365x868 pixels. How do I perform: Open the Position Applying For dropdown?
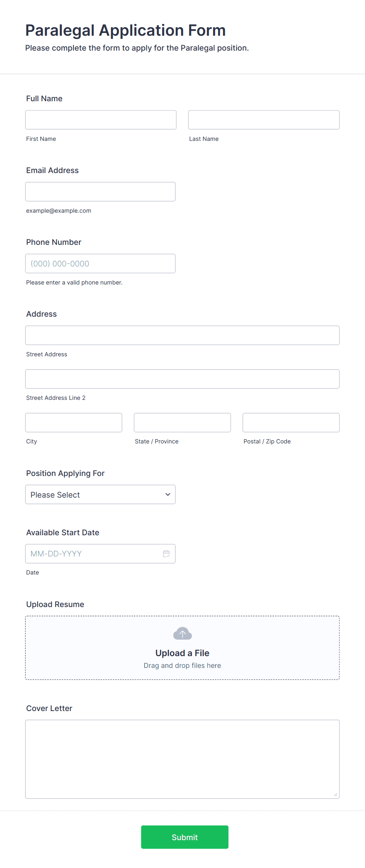click(x=100, y=494)
